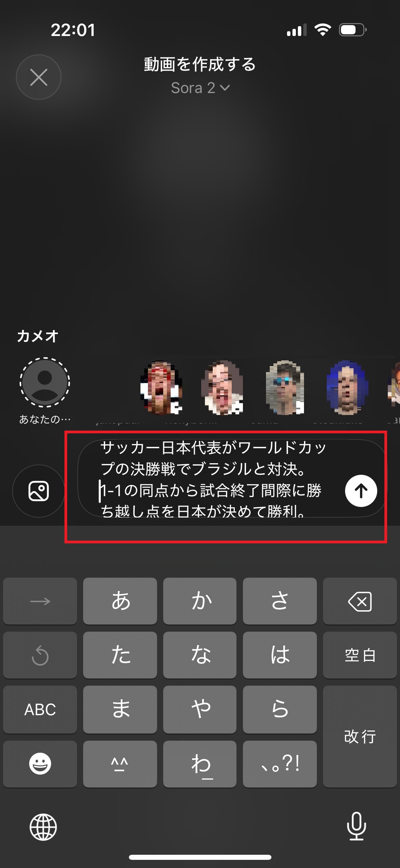Viewport: 400px width, 868px height.
Task: Open the image attachment picker icon
Action: pos(39,491)
